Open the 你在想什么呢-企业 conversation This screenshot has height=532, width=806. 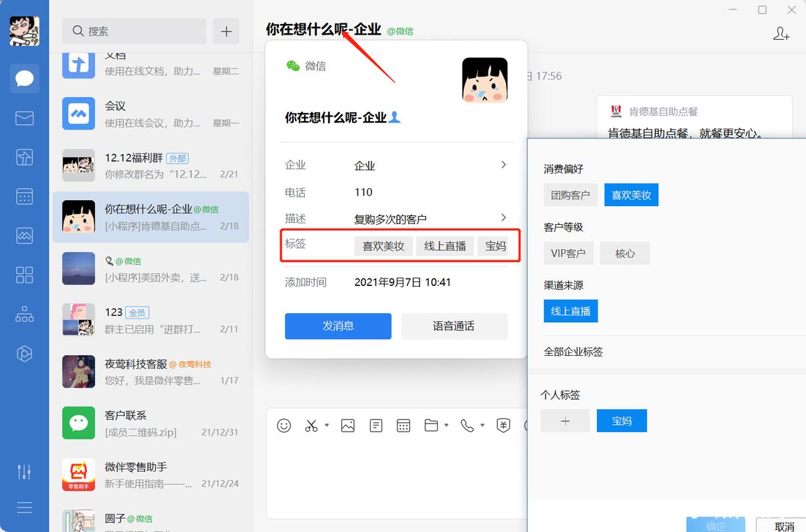(x=150, y=217)
